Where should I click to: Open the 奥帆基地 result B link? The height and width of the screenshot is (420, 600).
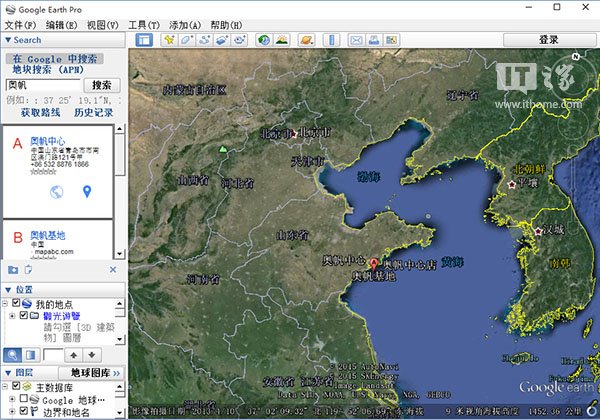(47, 235)
